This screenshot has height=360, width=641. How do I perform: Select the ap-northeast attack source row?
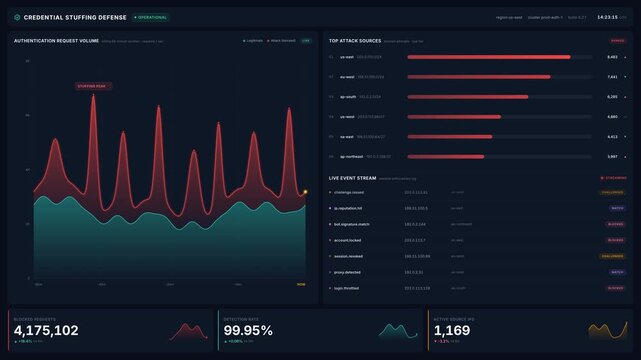click(478, 157)
